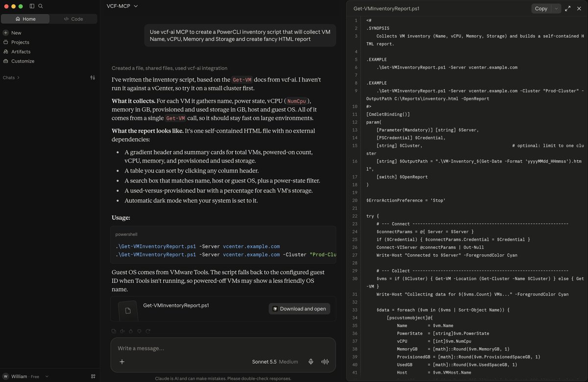This screenshot has height=382, width=588.
Task: Click '.SYNOPSIS' in the script
Action: [378, 28]
